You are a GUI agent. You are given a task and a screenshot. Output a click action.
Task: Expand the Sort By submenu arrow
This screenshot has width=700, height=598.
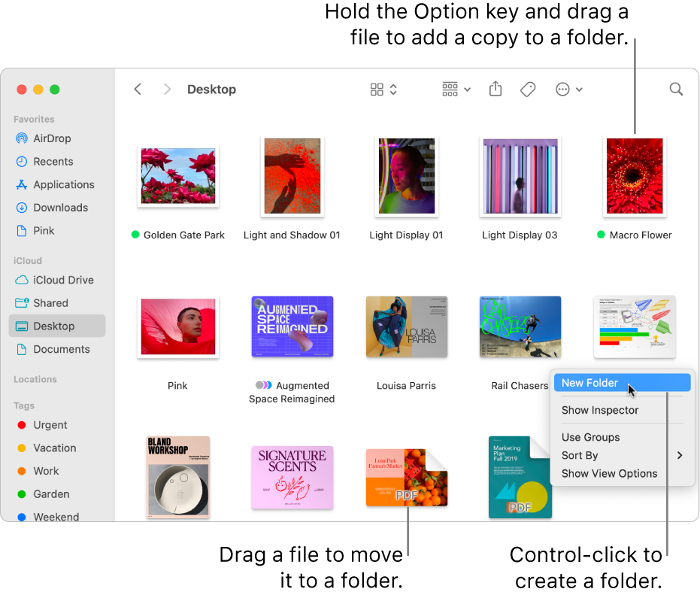coord(680,455)
